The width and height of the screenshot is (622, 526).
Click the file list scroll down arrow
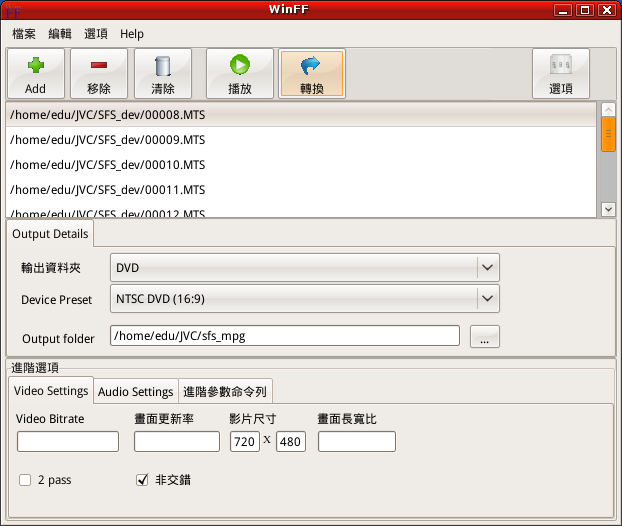click(608, 209)
